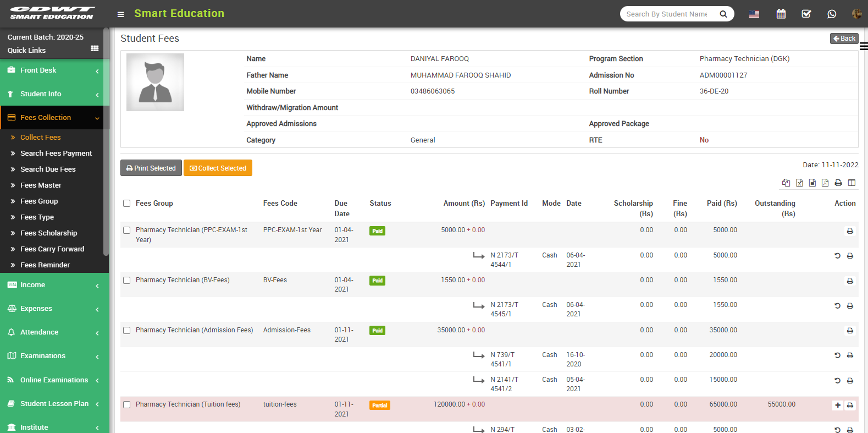
Task: Check the PPC-EXAM-1st Year fee row
Action: click(127, 231)
